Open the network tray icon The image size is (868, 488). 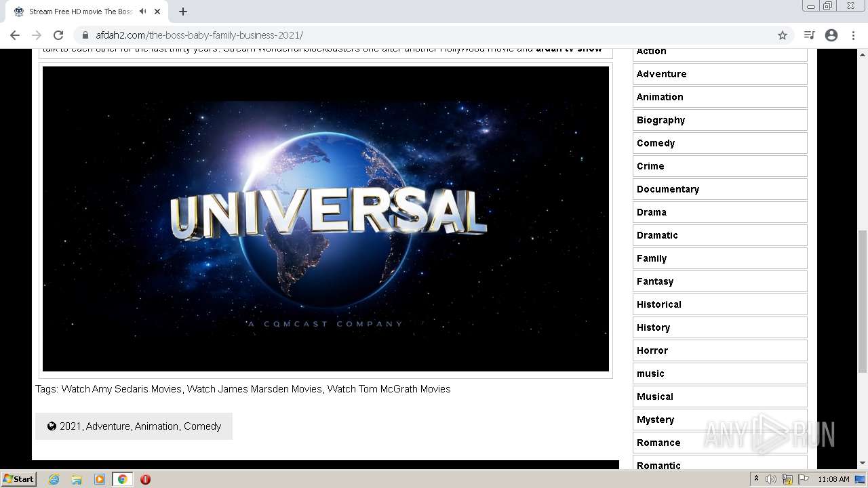point(787,479)
